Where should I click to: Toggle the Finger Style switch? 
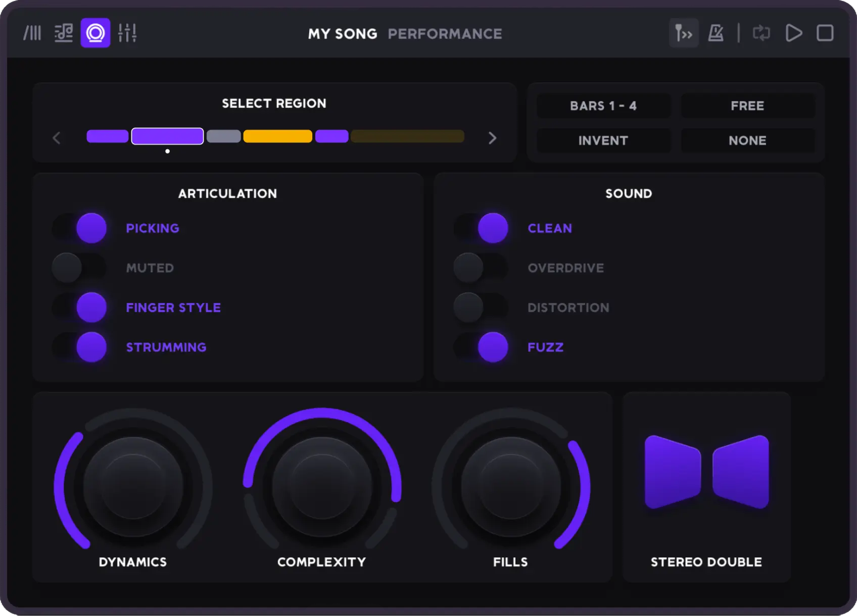[79, 307]
